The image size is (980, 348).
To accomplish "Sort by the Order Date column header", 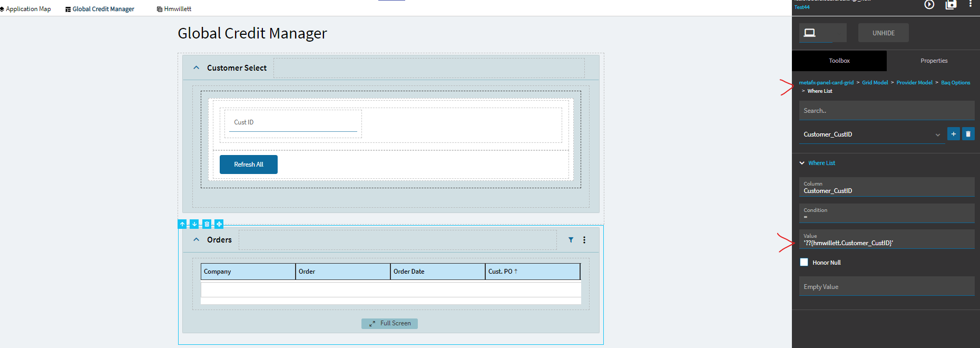I will tap(438, 272).
